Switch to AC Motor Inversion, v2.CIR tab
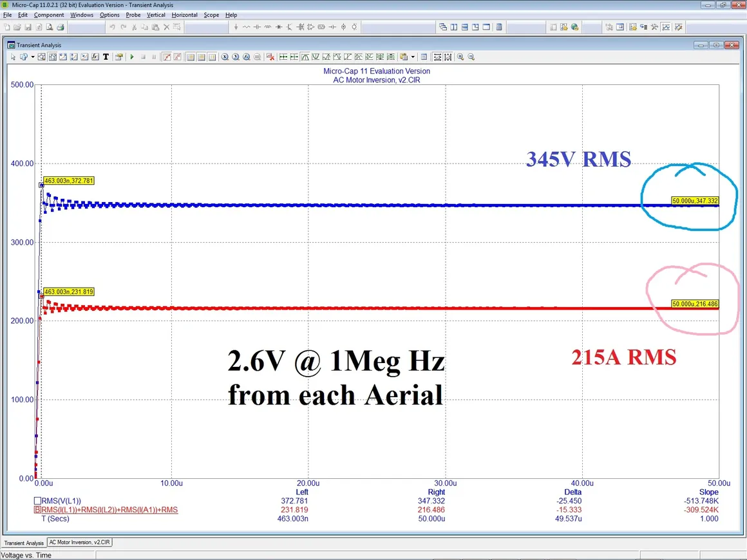 80,543
